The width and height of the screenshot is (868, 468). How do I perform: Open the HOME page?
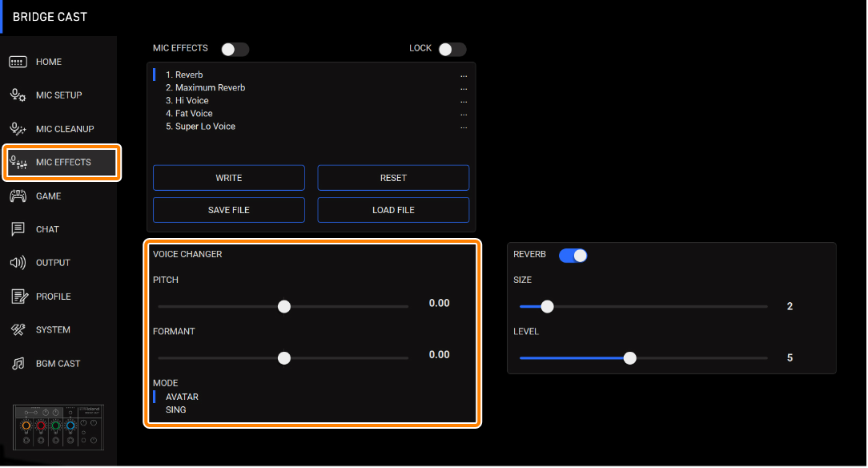[x=49, y=62]
